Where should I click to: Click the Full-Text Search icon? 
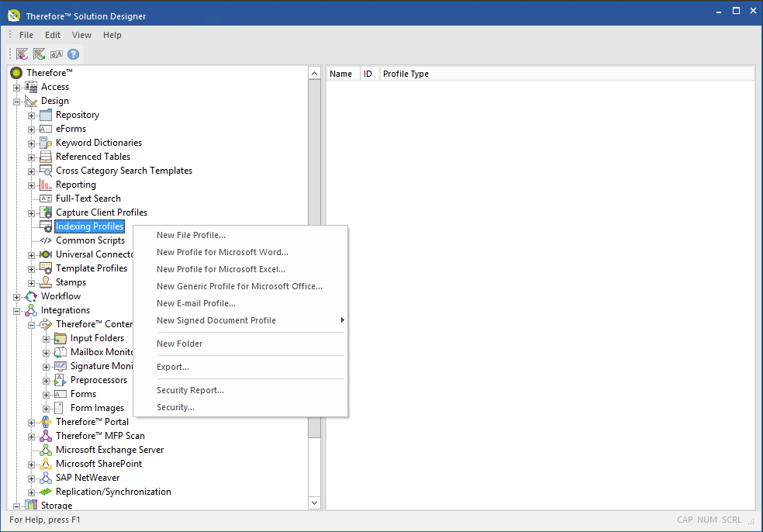point(46,199)
